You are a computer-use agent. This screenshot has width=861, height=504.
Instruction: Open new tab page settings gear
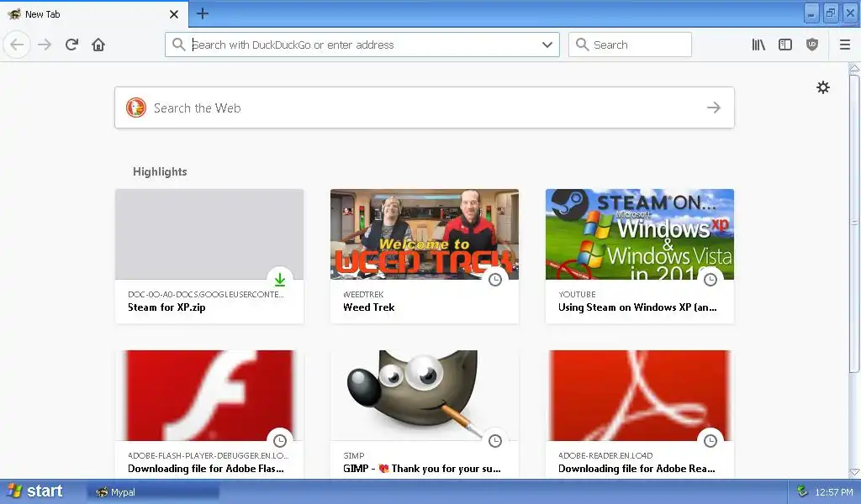pyautogui.click(x=822, y=87)
